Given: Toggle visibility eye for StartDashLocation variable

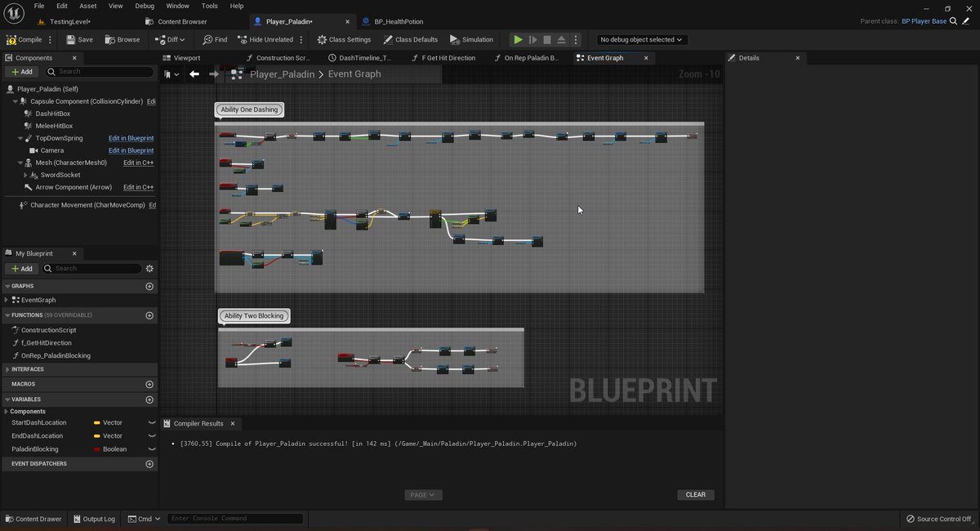Looking at the screenshot, I should 151,423.
